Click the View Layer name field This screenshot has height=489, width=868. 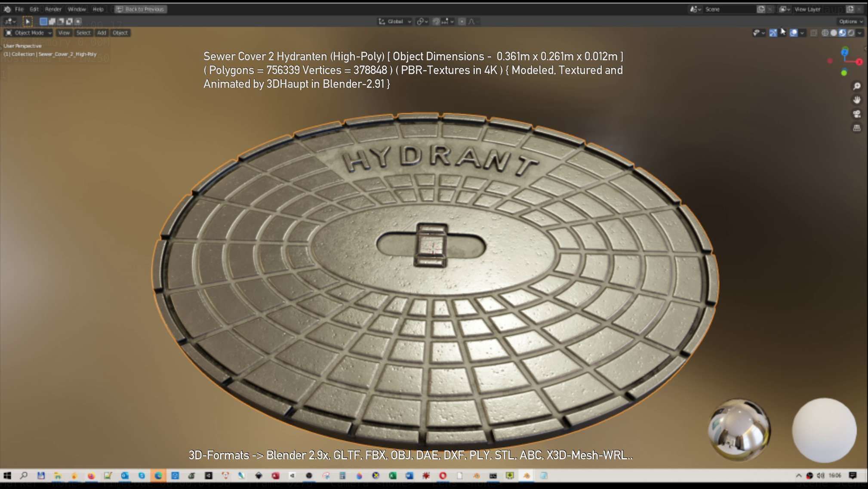[819, 9]
